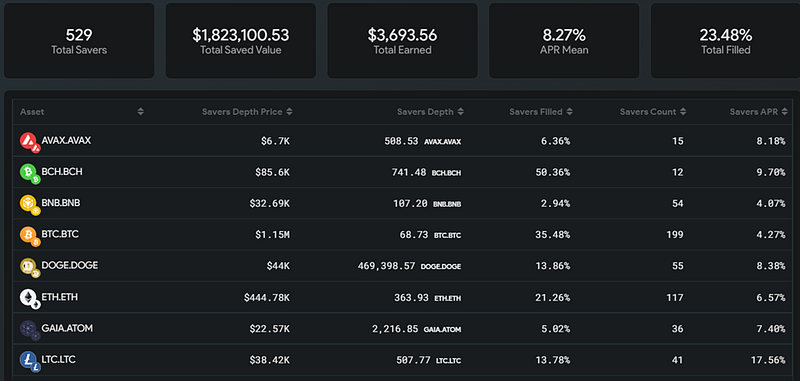Click the 199 savers count value

point(674,235)
